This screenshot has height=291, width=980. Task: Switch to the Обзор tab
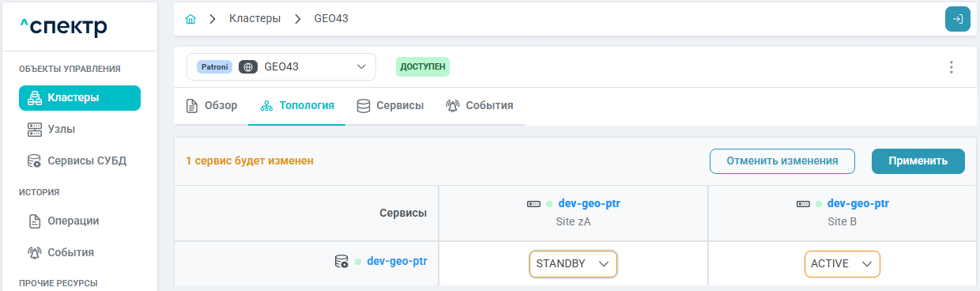tap(211, 106)
